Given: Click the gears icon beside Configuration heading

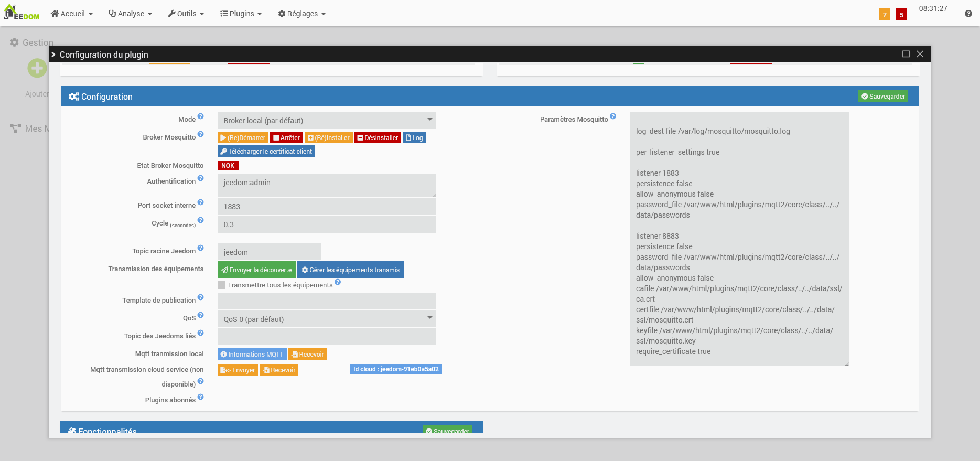Looking at the screenshot, I should coord(74,97).
